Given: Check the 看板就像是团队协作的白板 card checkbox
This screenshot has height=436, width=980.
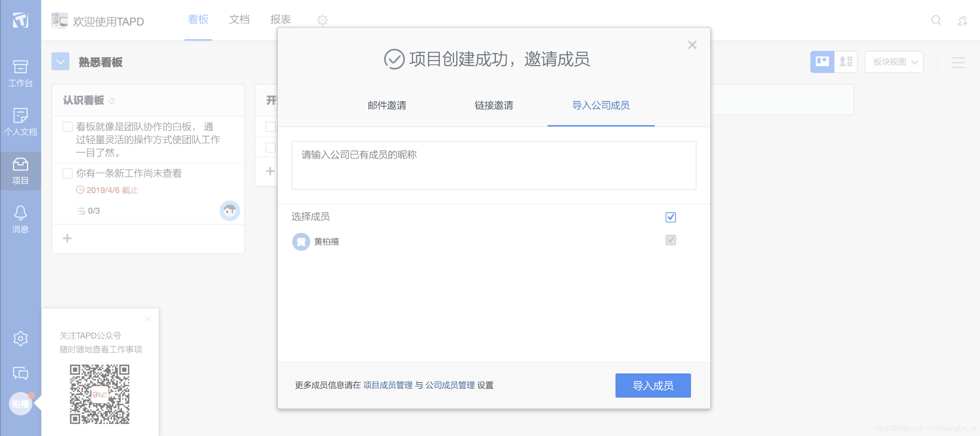Looking at the screenshot, I should [68, 127].
